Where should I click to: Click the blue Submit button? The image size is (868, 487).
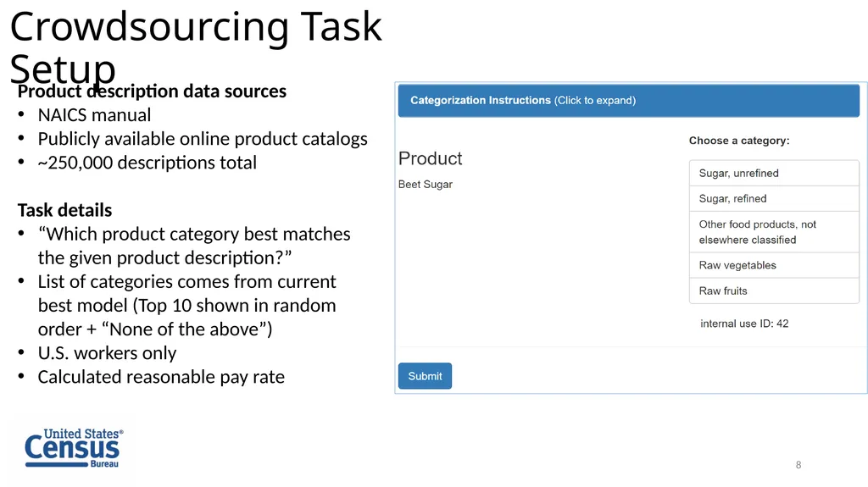tap(425, 376)
